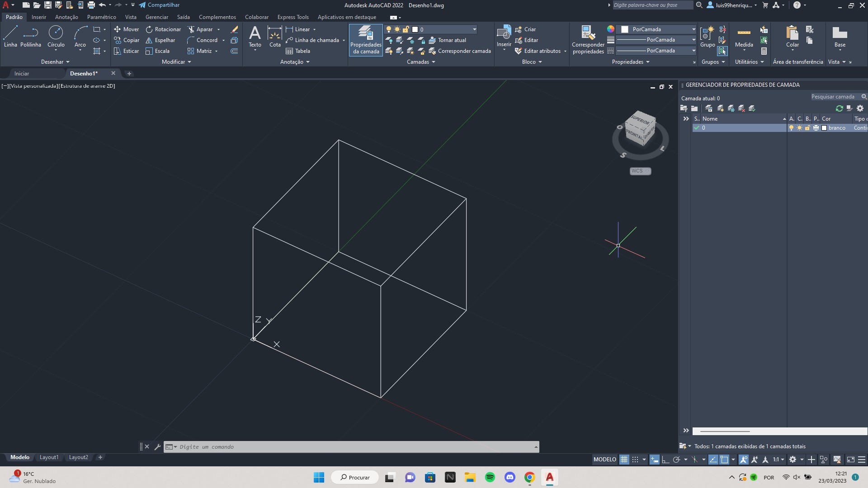Click the command input field
The width and height of the screenshot is (868, 488).
(352, 446)
